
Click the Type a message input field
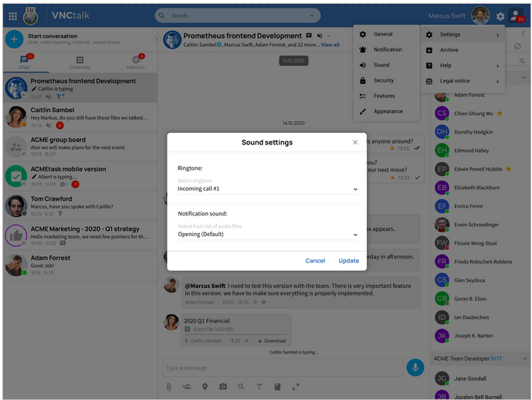(283, 368)
